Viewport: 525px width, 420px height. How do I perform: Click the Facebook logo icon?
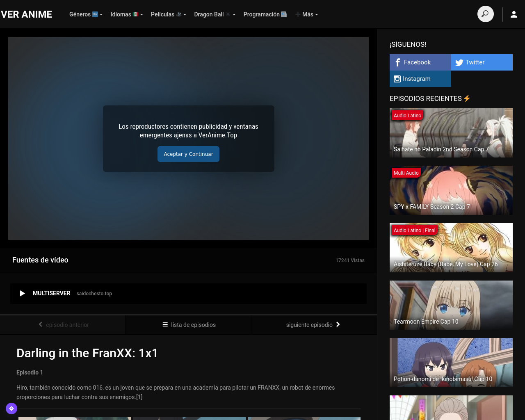397,62
